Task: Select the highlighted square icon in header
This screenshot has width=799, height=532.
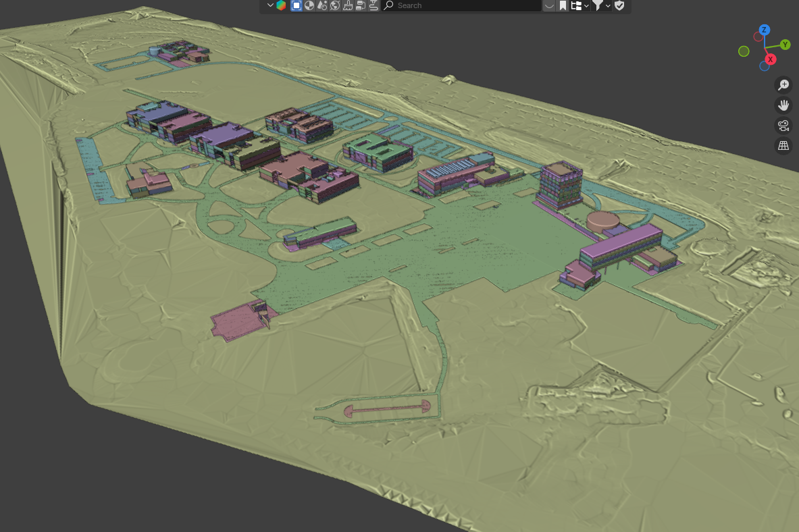Action: 297,5
